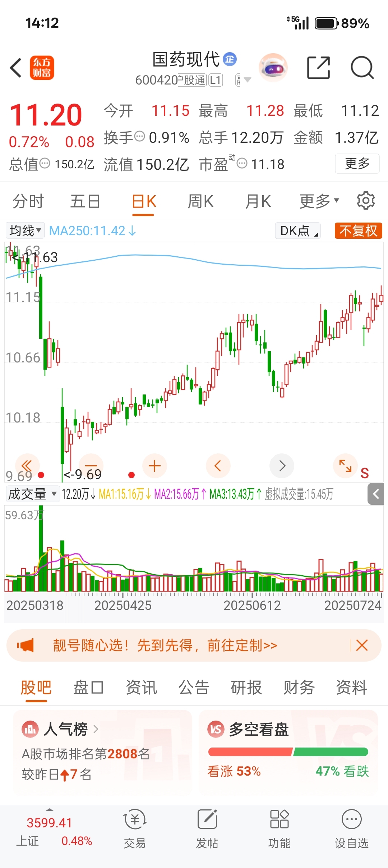Tap the MA250:11.42 moving average label

[92, 230]
